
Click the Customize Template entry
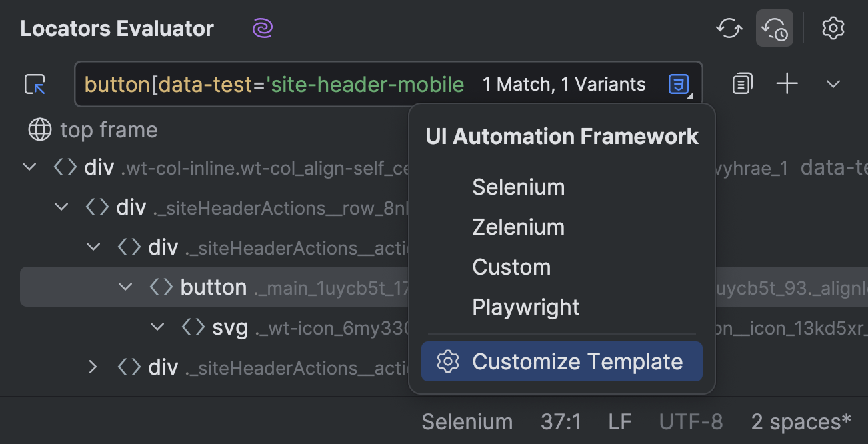click(577, 361)
